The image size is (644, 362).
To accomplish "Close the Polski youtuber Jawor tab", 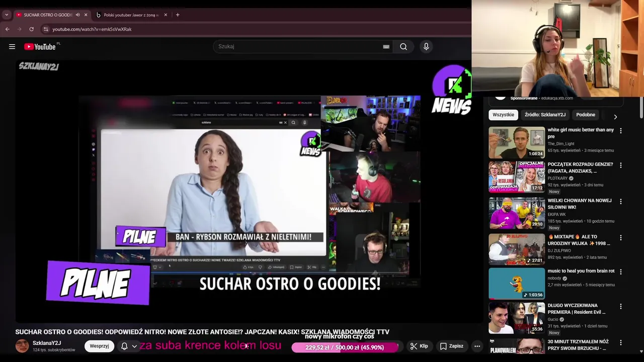I will pyautogui.click(x=166, y=15).
